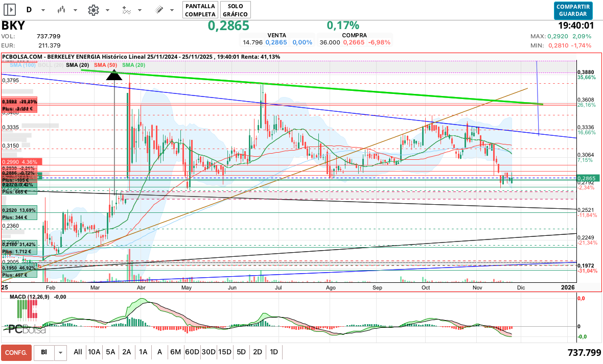Click the 0,17% change value
The width and height of the screenshot is (603, 364).
(x=343, y=26)
